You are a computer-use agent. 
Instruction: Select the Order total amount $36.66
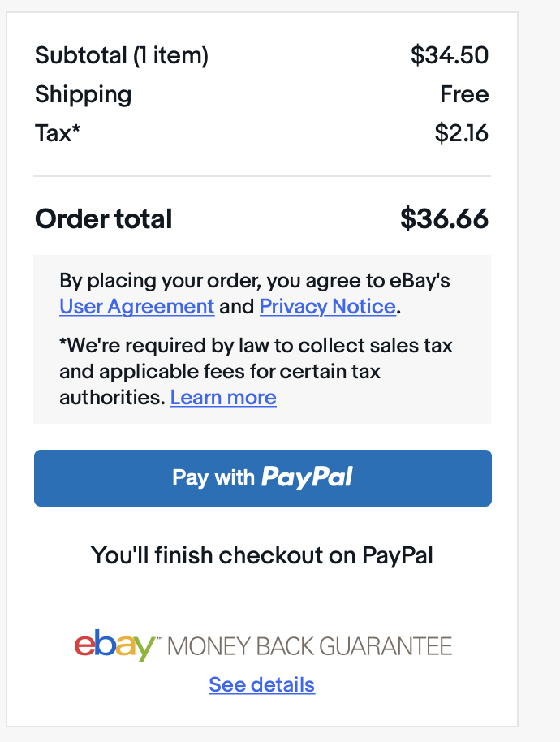pyautogui.click(x=444, y=218)
